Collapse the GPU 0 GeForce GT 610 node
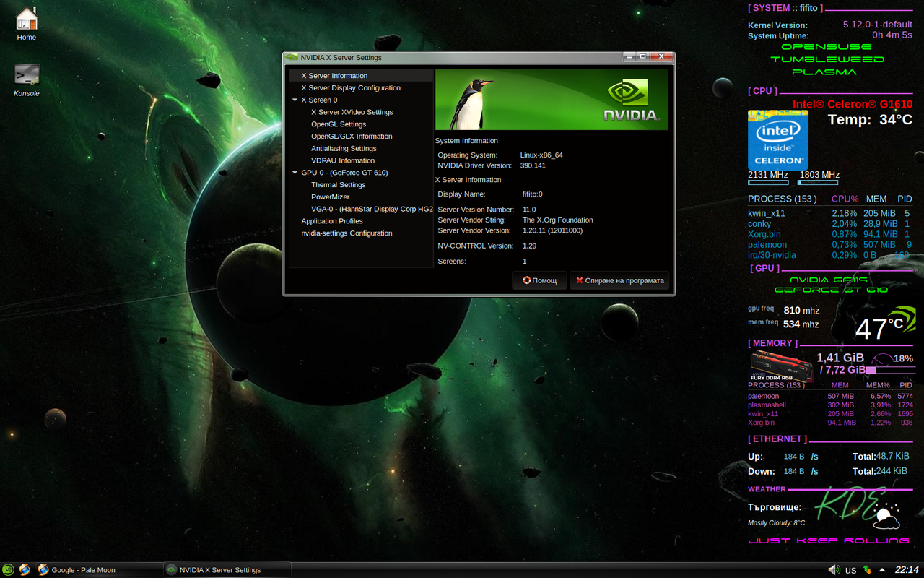The height and width of the screenshot is (578, 924). [295, 173]
